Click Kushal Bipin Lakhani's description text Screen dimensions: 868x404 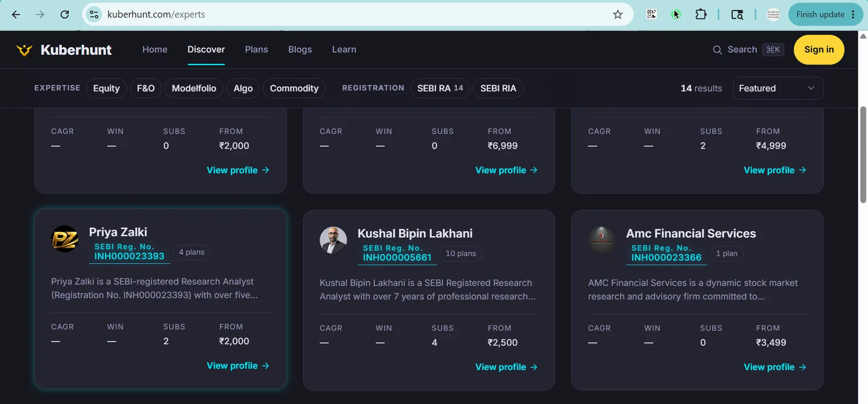tap(427, 290)
